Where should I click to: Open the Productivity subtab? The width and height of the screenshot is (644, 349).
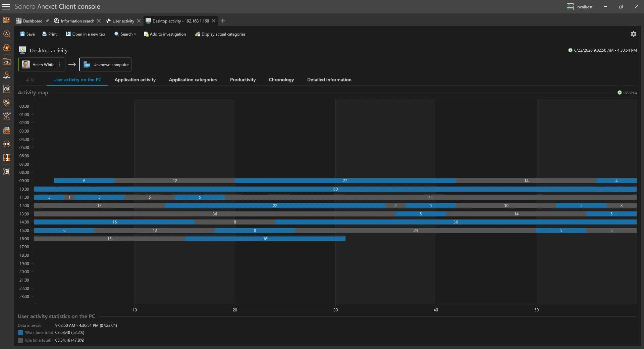(x=243, y=80)
